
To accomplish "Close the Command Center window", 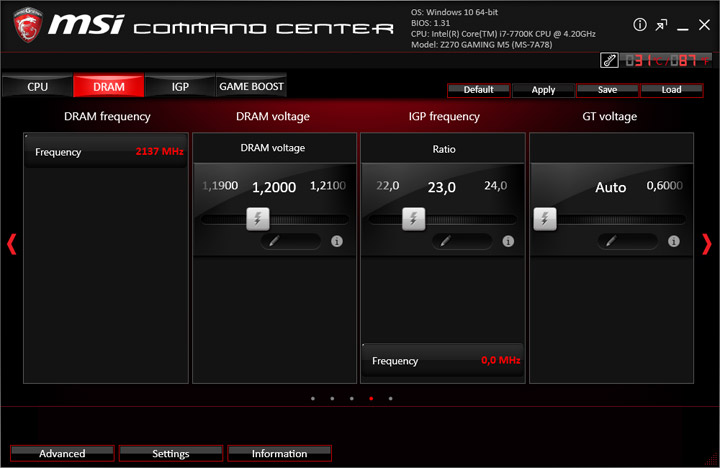I will [704, 25].
